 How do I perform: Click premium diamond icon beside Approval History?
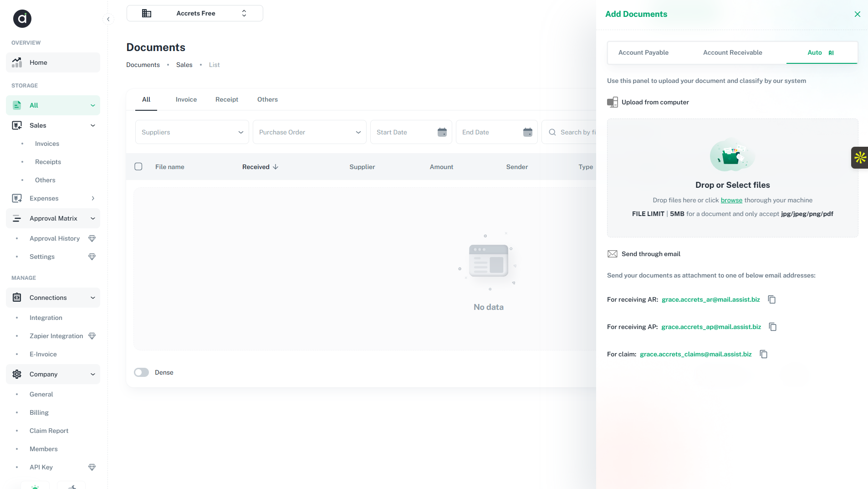click(92, 238)
